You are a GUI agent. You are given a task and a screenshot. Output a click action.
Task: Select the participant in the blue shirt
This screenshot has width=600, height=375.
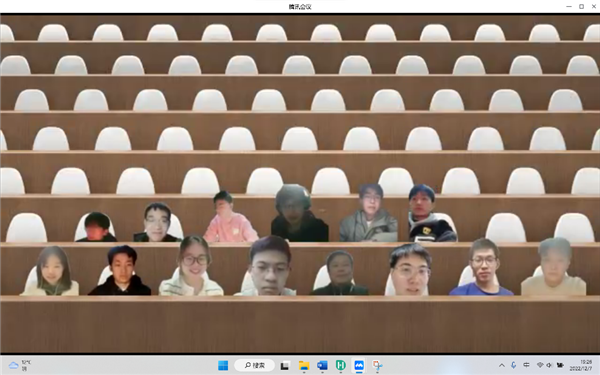tap(482, 267)
